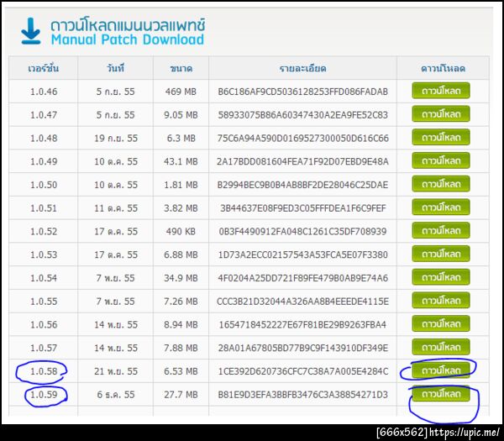Image resolution: width=504 pixels, height=441 pixels.
Task: Click hash starting B81E9D3EFA3B
Action: tap(302, 395)
